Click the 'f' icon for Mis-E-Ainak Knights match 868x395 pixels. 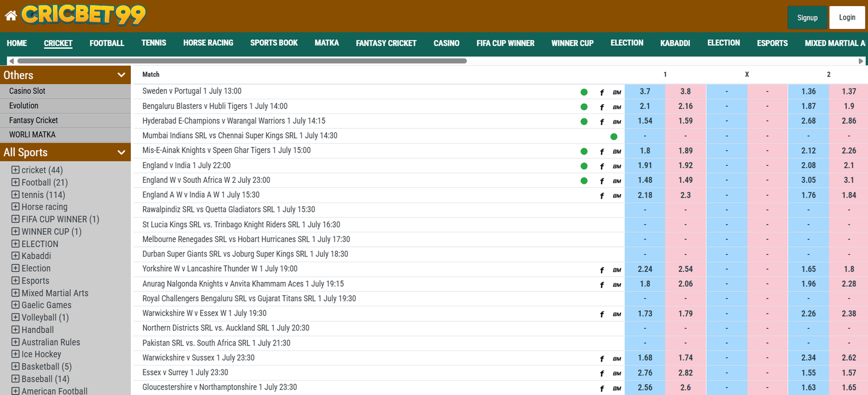coord(602,151)
